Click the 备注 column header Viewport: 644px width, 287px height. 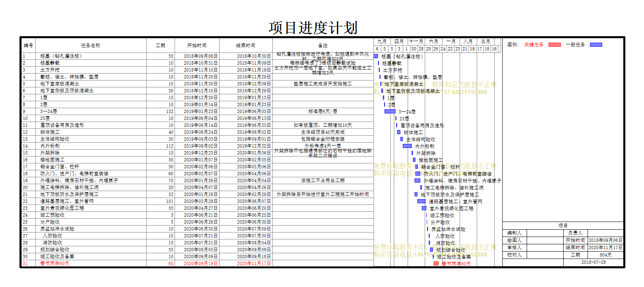[x=323, y=46]
